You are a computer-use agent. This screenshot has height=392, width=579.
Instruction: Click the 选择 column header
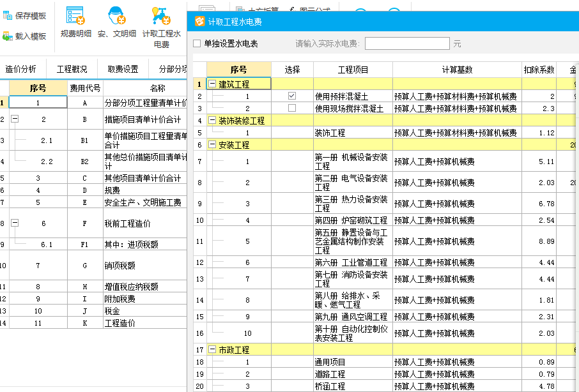(293, 70)
